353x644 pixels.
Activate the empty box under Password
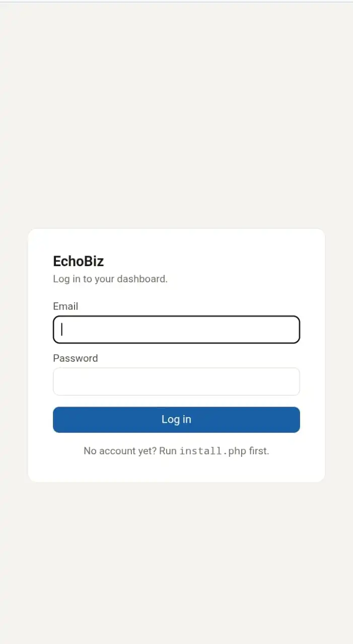[176, 381]
